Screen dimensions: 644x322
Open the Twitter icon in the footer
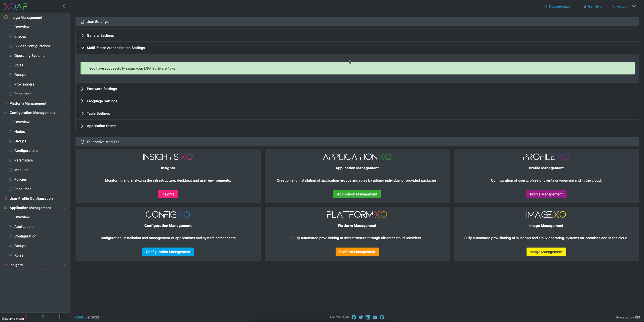(x=361, y=317)
